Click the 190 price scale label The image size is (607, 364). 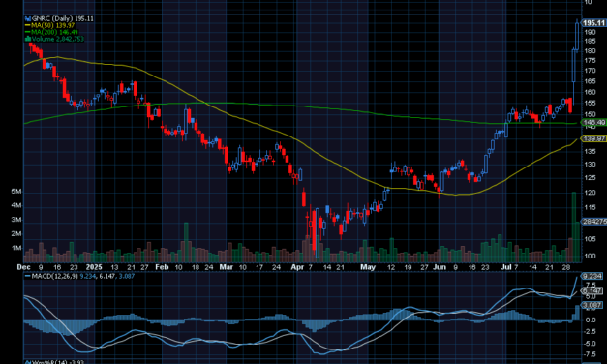point(590,33)
